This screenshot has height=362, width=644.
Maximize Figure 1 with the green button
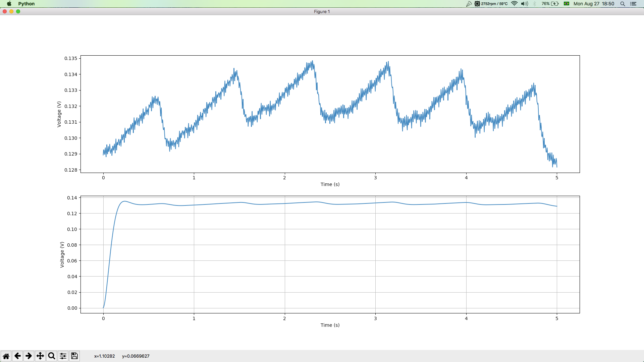pos(18,11)
